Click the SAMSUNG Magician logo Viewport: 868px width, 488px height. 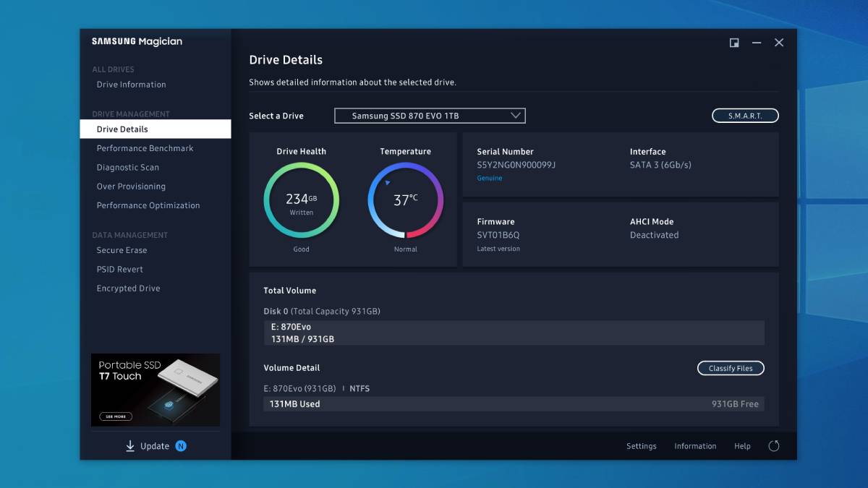137,42
